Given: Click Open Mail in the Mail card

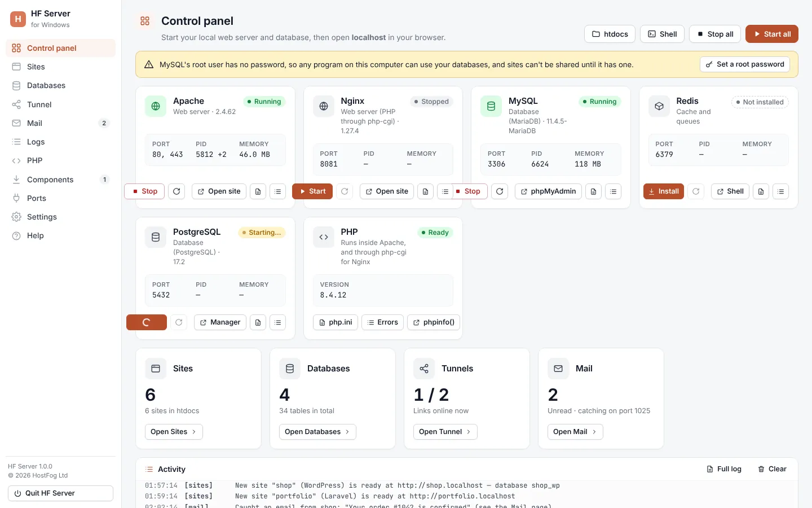Looking at the screenshot, I should [x=575, y=432].
